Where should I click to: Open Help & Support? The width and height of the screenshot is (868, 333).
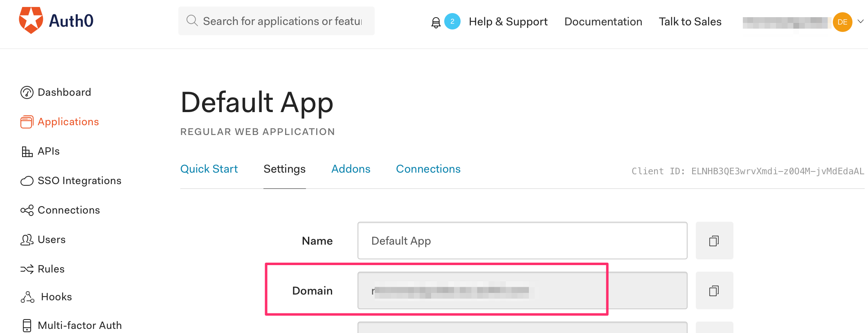click(508, 22)
